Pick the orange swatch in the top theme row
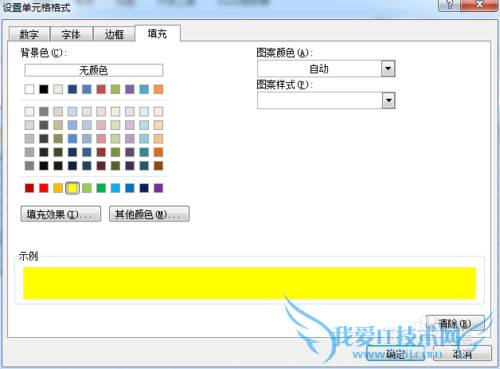This screenshot has width=500, height=369. point(158,89)
